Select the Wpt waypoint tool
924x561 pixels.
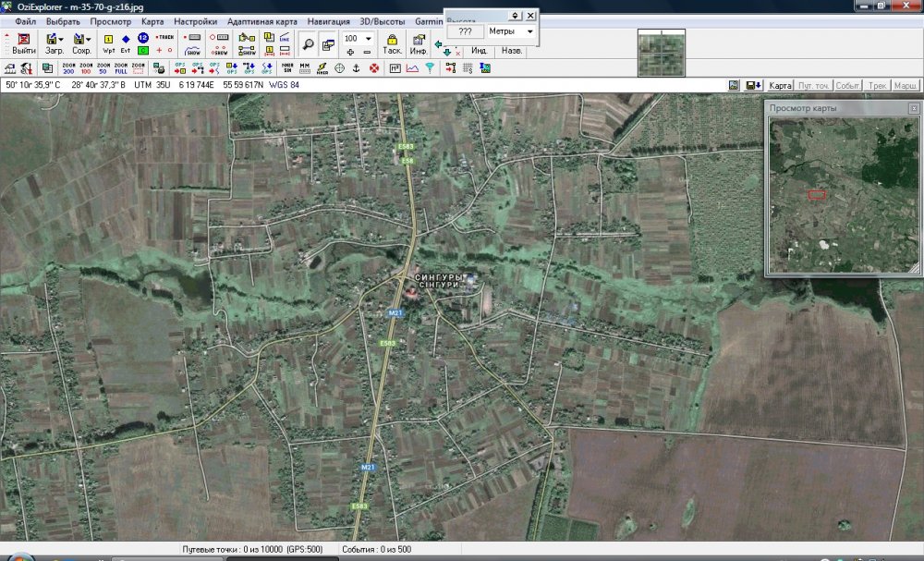[108, 44]
